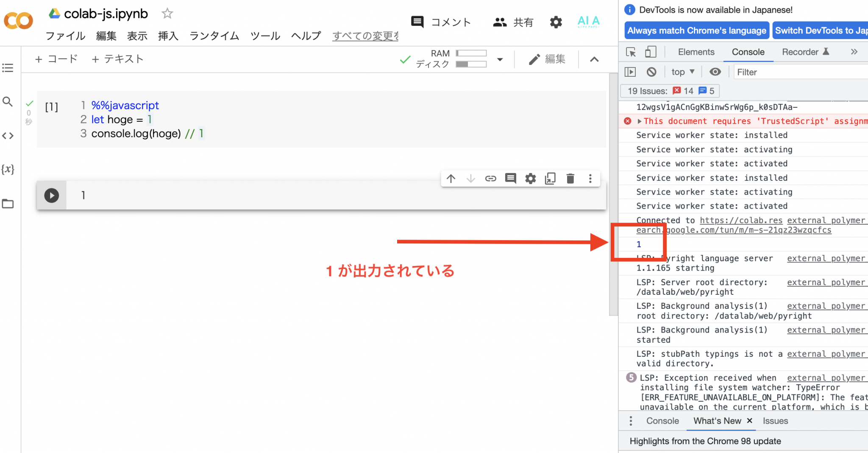This screenshot has height=453, width=868.
Task: Add a new code cell with + コード
Action: pos(56,59)
